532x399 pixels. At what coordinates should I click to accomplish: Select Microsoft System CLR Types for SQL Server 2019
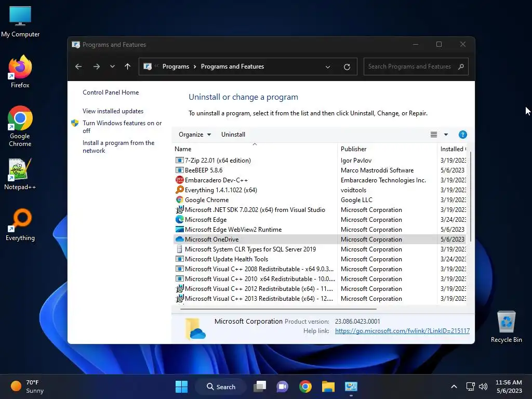tap(250, 249)
